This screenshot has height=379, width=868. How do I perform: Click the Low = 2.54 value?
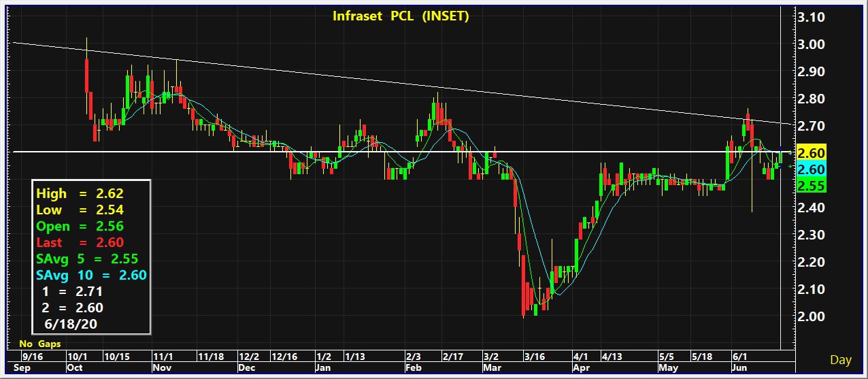point(80,210)
